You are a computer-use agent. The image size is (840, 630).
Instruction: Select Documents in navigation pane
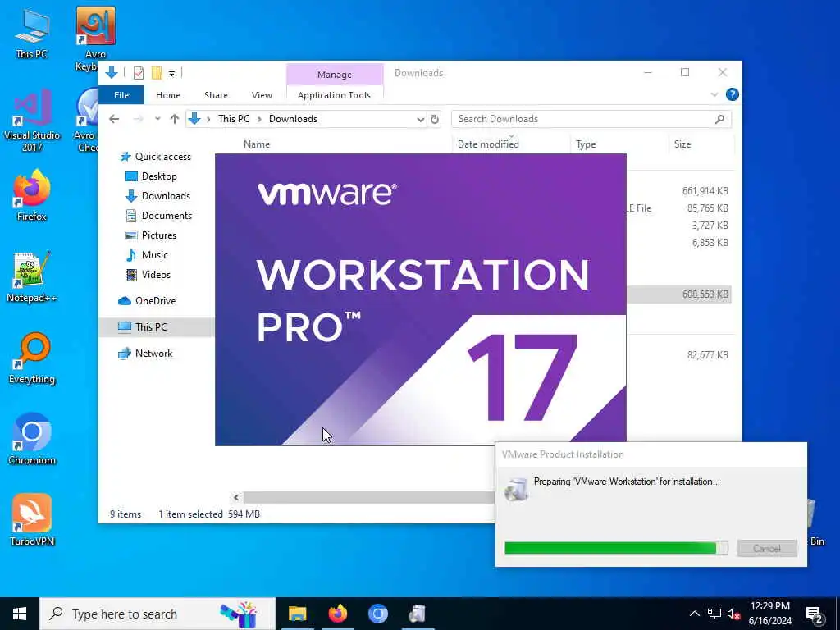pyautogui.click(x=158, y=216)
